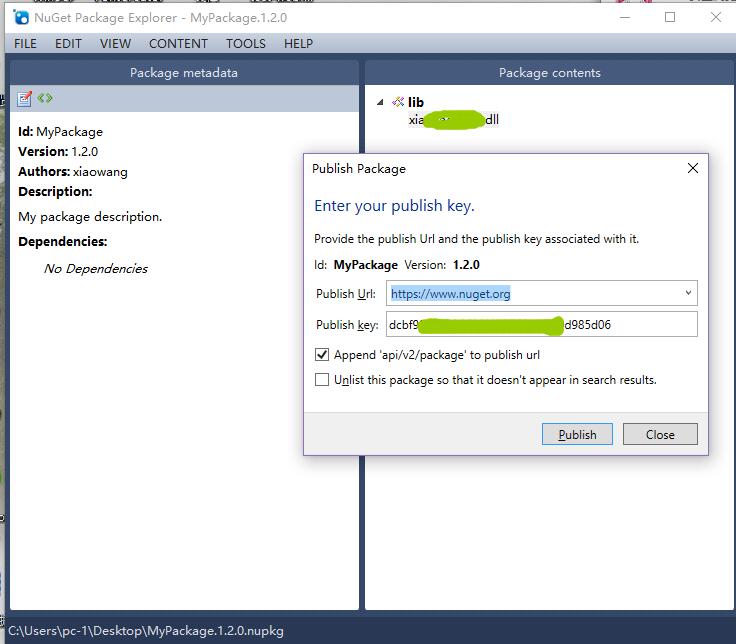Minimize the NuGet Package Explorer window
Screen dimensions: 736x644
pyautogui.click(x=625, y=17)
